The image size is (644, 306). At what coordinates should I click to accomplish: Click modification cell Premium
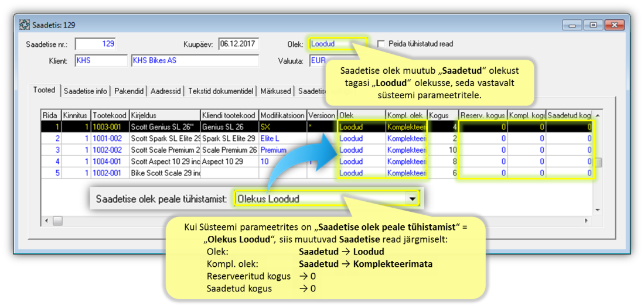tap(282, 150)
